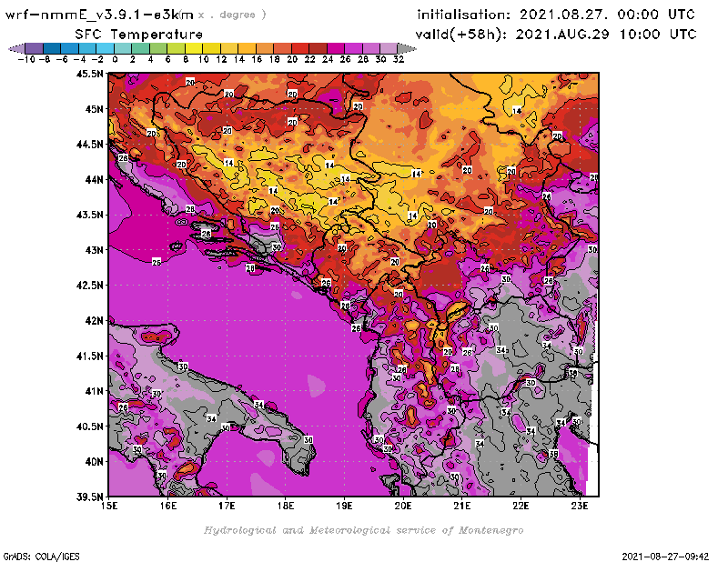
Task: Select the yellow 8 to 10 legend swatch
Action: (x=194, y=48)
